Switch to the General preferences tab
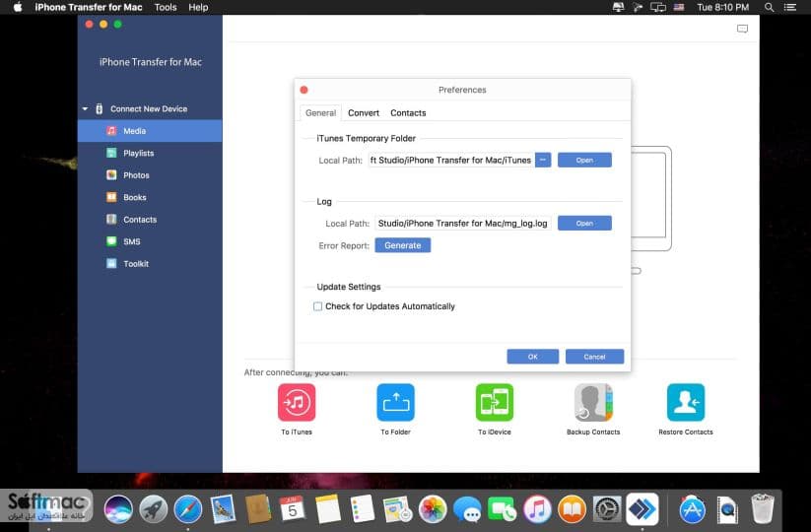Image resolution: width=811 pixels, height=532 pixels. point(320,112)
